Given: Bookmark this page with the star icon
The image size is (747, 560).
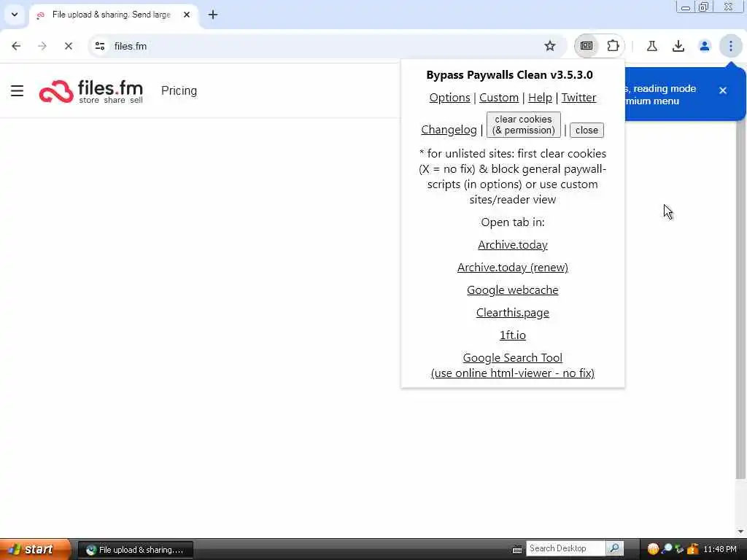Looking at the screenshot, I should coord(550,46).
